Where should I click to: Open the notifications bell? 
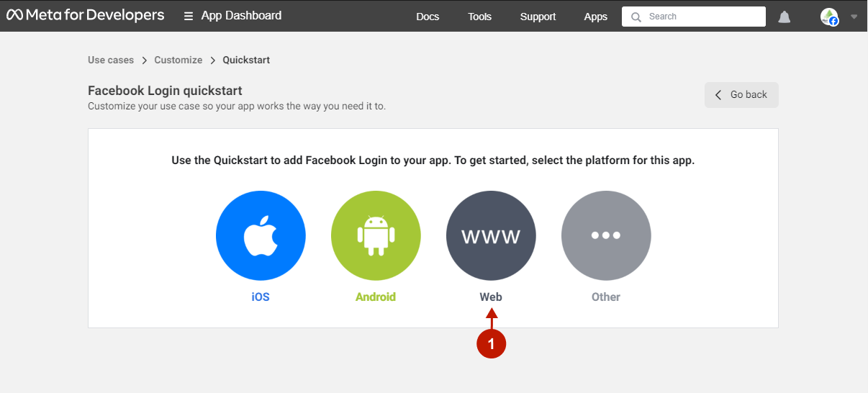tap(785, 17)
